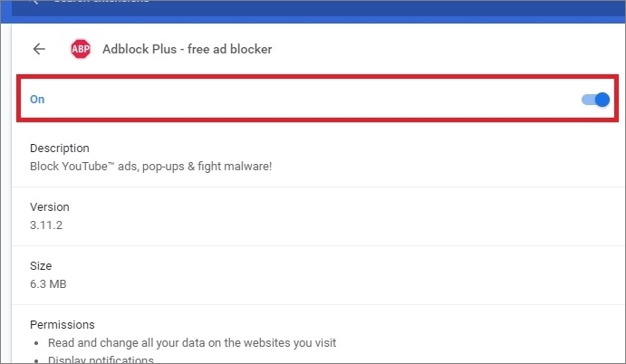Image resolution: width=626 pixels, height=364 pixels.
Task: Click the Size heading
Action: point(42,266)
